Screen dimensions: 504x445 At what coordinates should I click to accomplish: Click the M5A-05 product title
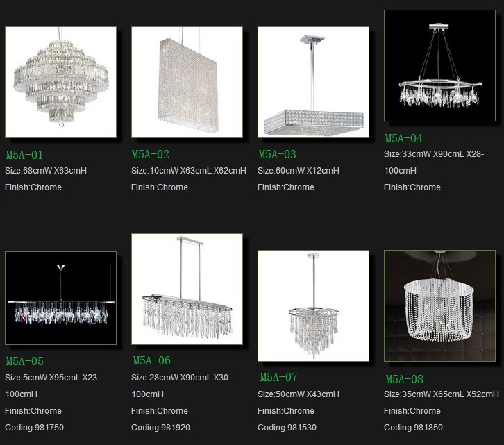(x=25, y=362)
